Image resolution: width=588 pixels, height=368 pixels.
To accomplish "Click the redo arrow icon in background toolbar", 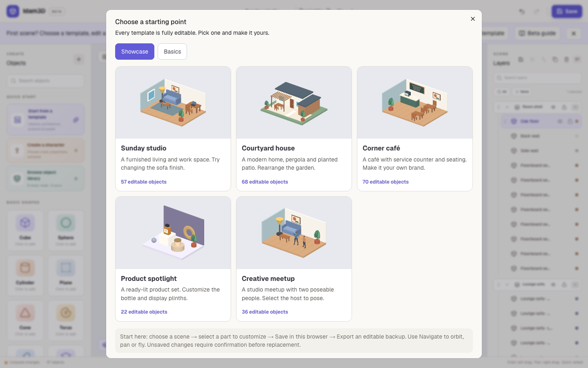I will point(537,11).
